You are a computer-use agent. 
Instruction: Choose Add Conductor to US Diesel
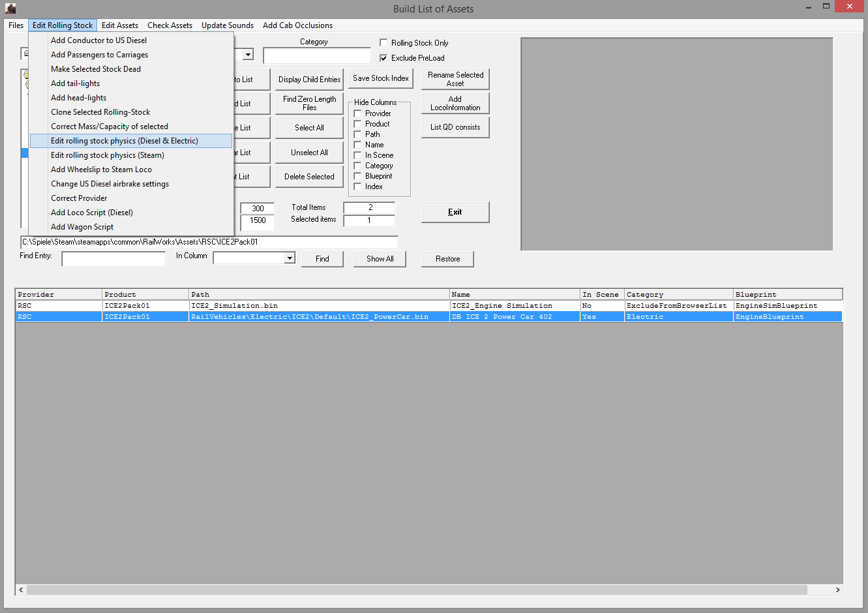tap(131, 40)
